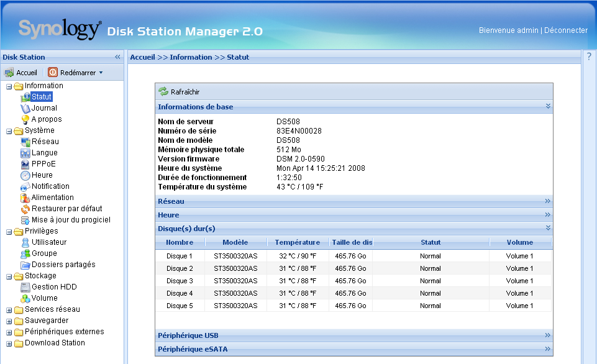
Task: Open the PPPoE connection icon
Action: click(x=25, y=164)
